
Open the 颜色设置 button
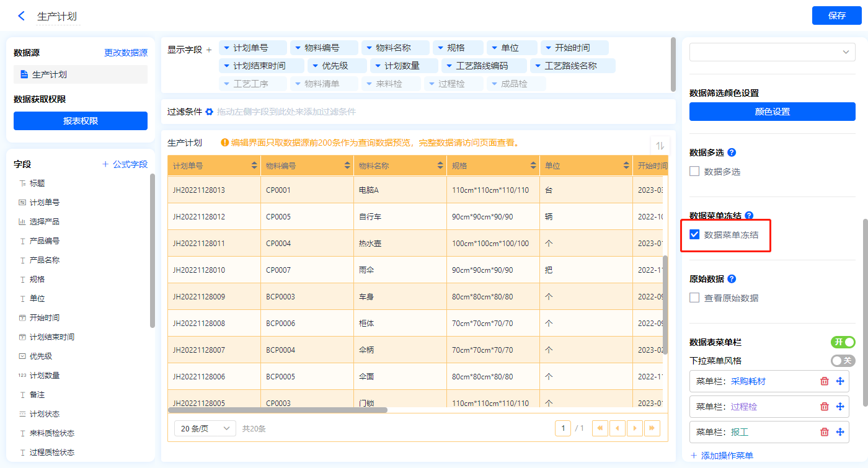(772, 112)
